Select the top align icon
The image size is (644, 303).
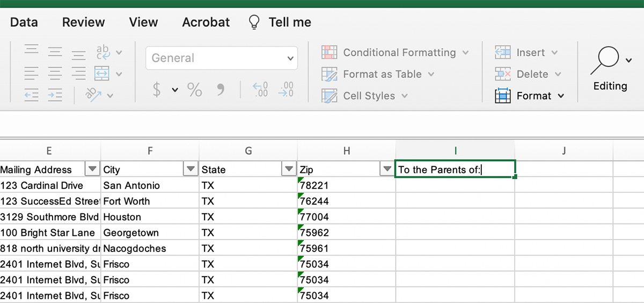[x=32, y=50]
